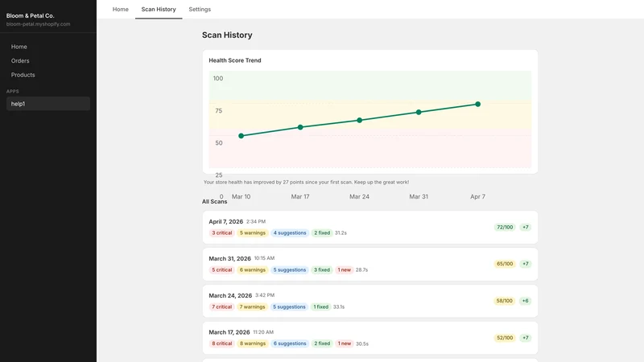This screenshot has width=644, height=362.
Task: Click the 8 critical badge
Action: tap(222, 343)
